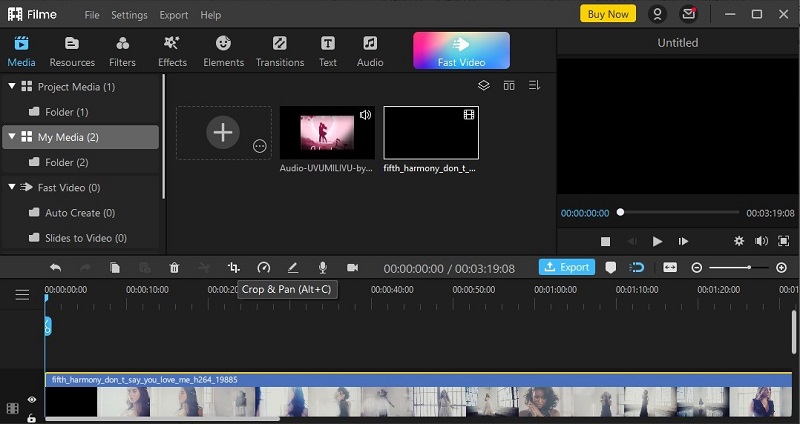Screen dimensions: 800x424
Task: Open the Crop & Pan tool
Action: click(234, 267)
